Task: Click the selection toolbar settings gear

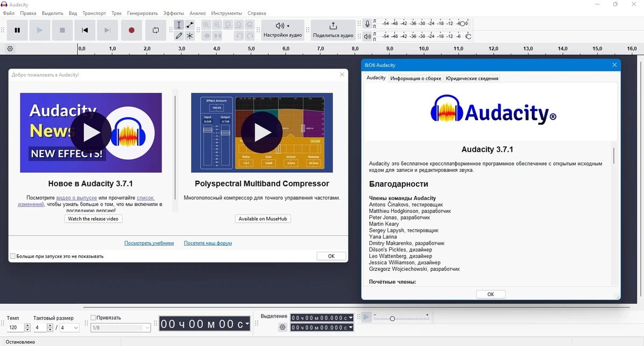Action: pyautogui.click(x=283, y=327)
